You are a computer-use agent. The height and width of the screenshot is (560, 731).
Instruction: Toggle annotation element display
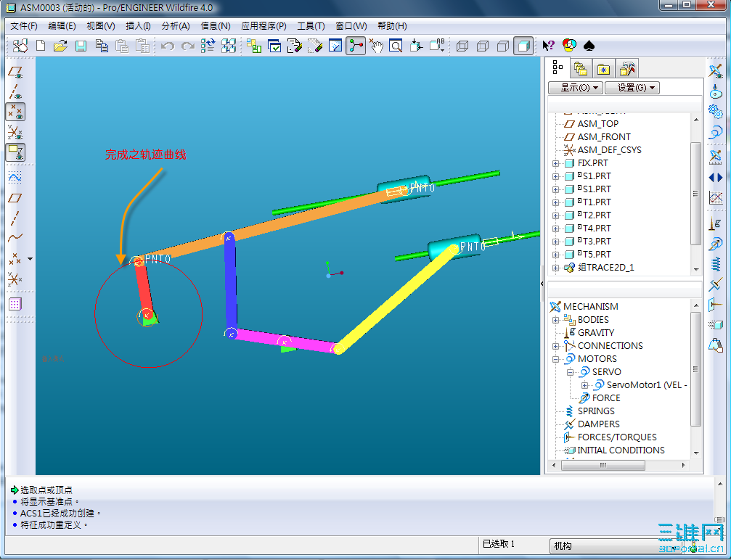tap(15, 152)
